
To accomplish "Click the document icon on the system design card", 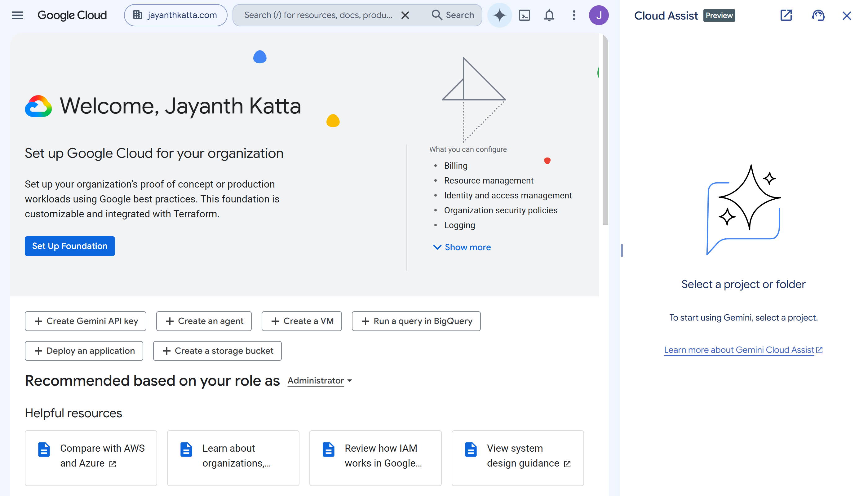I will 471,449.
